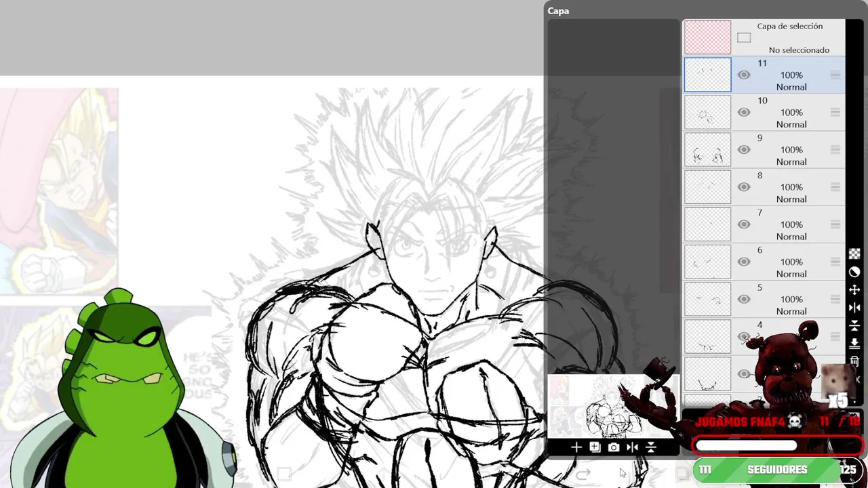The image size is (868, 488).
Task: Click the merge down arrow icon
Action: tap(854, 344)
